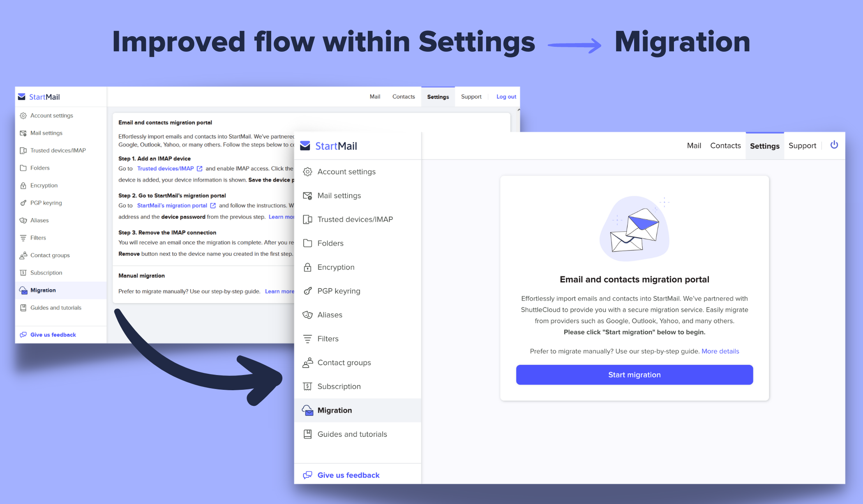Open the Mail tab in front window
The image size is (863, 504).
(x=694, y=145)
